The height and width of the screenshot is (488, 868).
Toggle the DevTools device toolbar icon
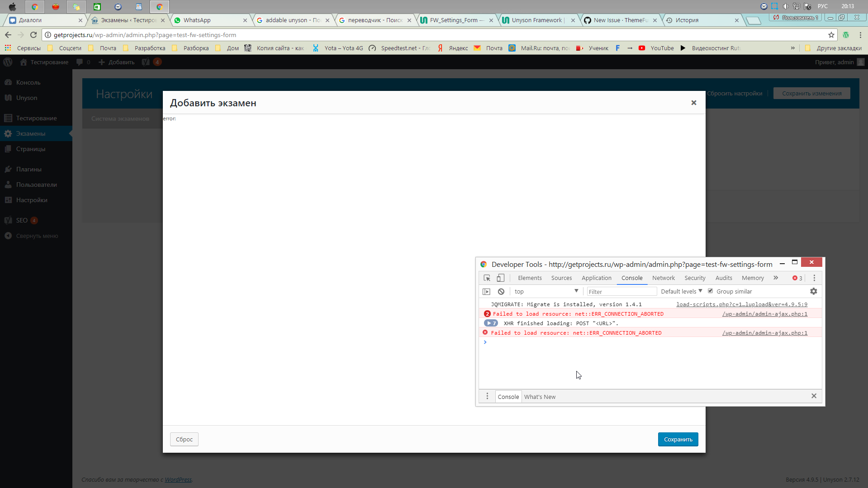tap(500, 278)
